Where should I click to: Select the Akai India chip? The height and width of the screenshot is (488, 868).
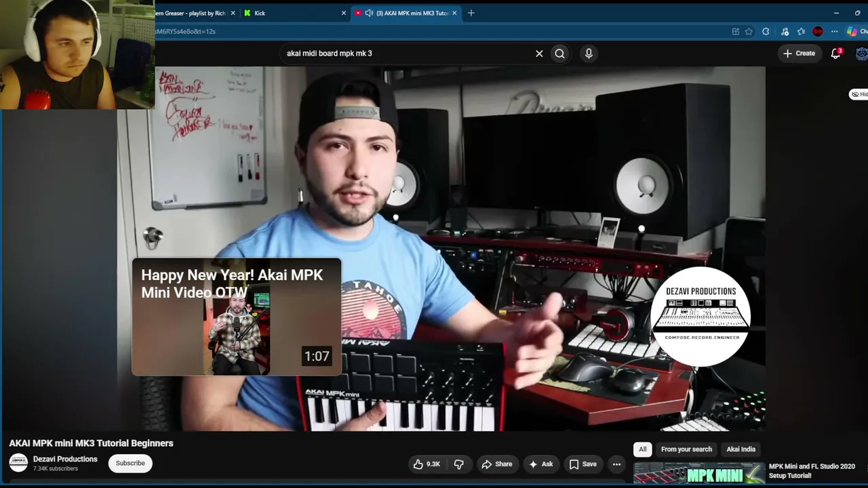coord(741,449)
